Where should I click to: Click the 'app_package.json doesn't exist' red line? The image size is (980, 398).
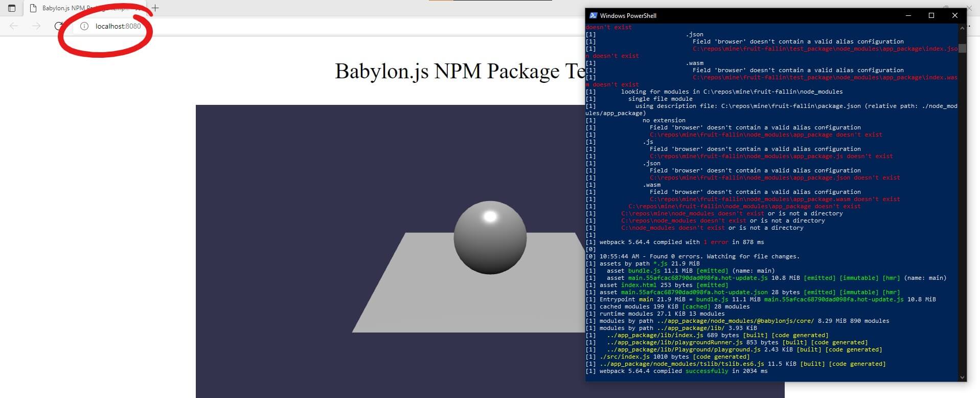(775, 178)
